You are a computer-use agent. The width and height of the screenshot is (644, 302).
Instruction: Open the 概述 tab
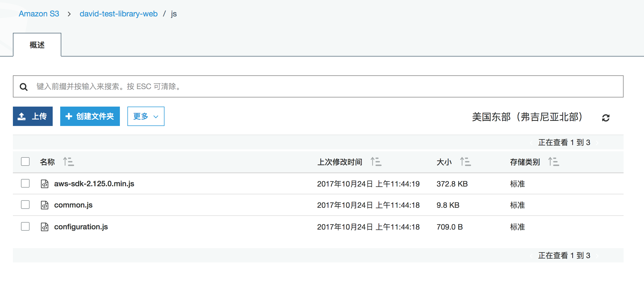(x=37, y=45)
